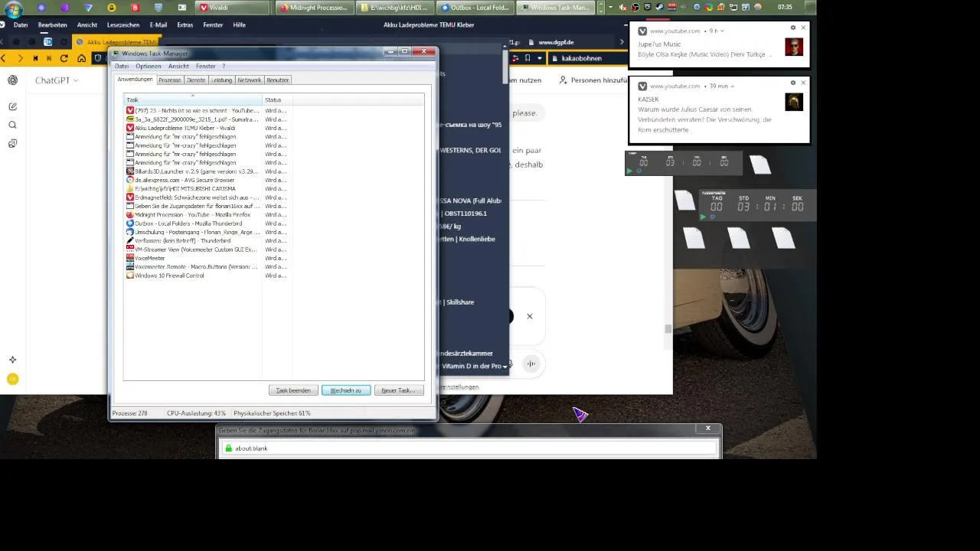The image size is (980, 551).
Task: Click the Jupe7us Music notification thumbnail
Action: (794, 47)
